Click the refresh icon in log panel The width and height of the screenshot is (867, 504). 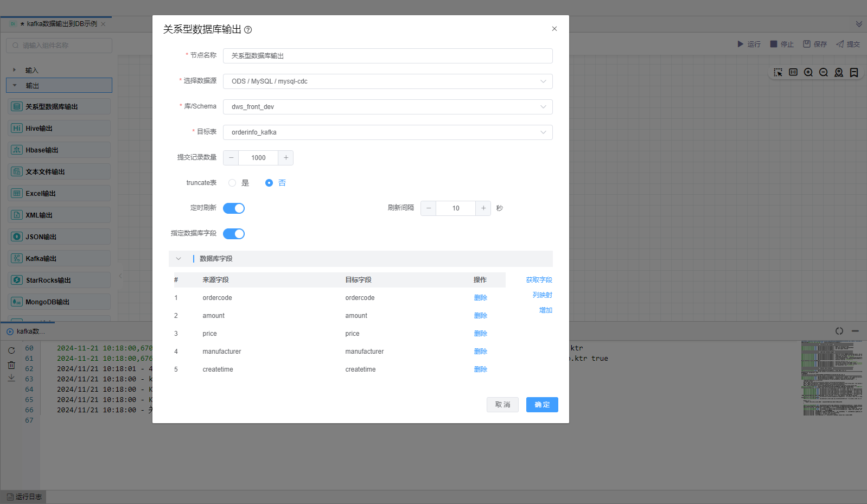(11, 350)
